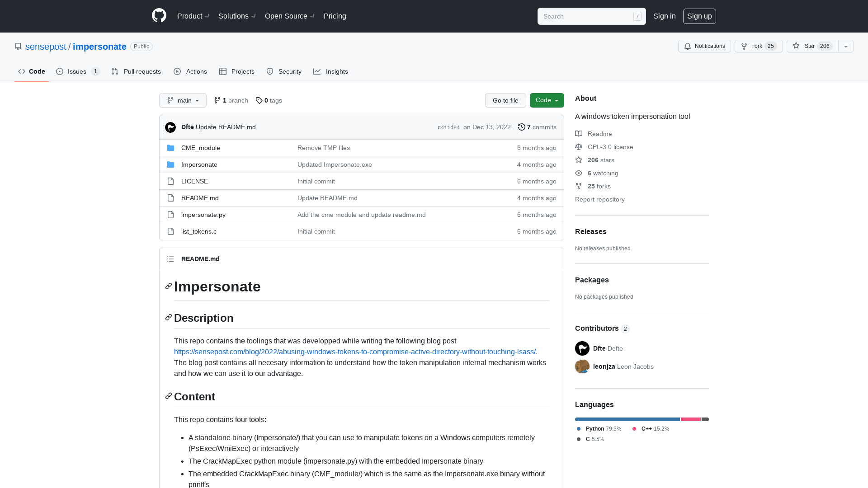
Task: Switch to the Security tab
Action: [284, 71]
